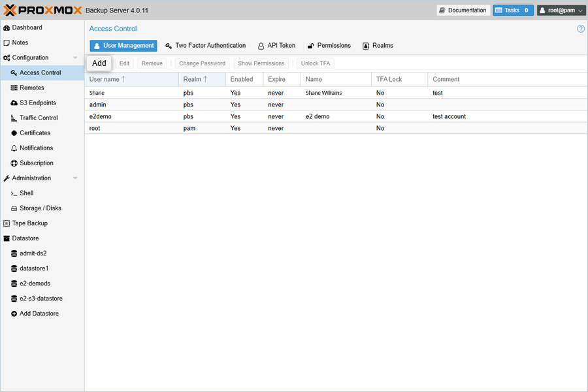
Task: Collapse the Administration tree section
Action: 75,178
